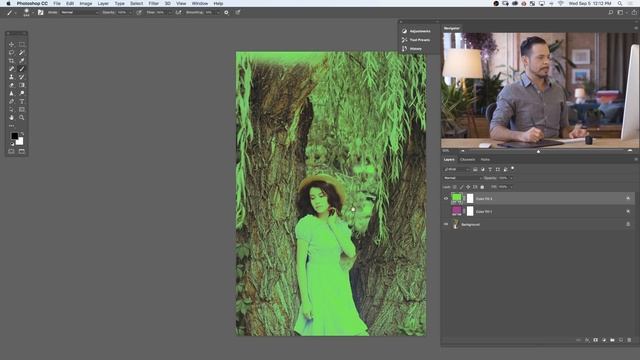
Task: Open smoothing options gear
Action: (x=227, y=13)
